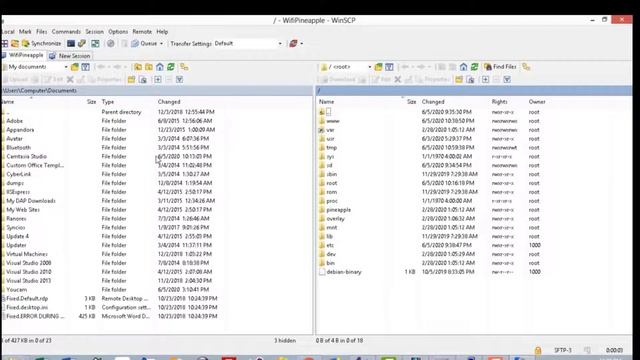Go to parent directory in local panel
Image resolution: width=640 pixels, height=360 pixels.
pyautogui.click(x=138, y=67)
